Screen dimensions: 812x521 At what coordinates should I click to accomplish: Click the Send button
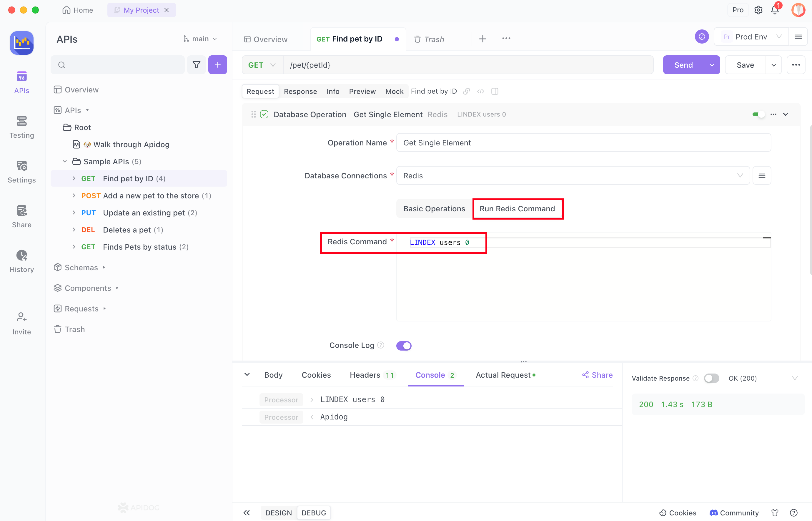point(683,65)
